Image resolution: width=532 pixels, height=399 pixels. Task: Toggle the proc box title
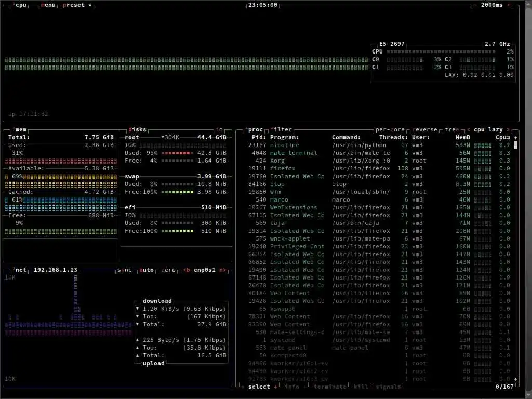point(255,129)
